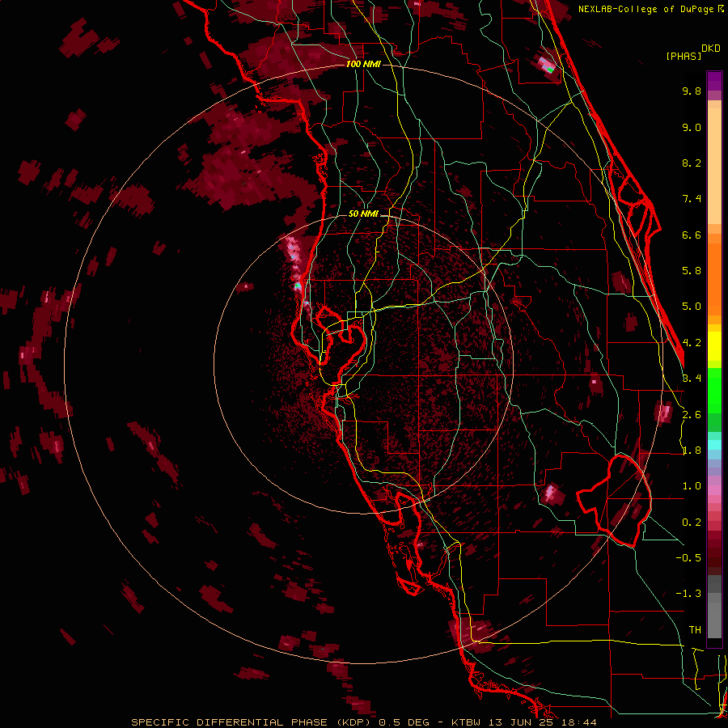Click the 50 NMI range ring label
728x728 pixels.
363,214
